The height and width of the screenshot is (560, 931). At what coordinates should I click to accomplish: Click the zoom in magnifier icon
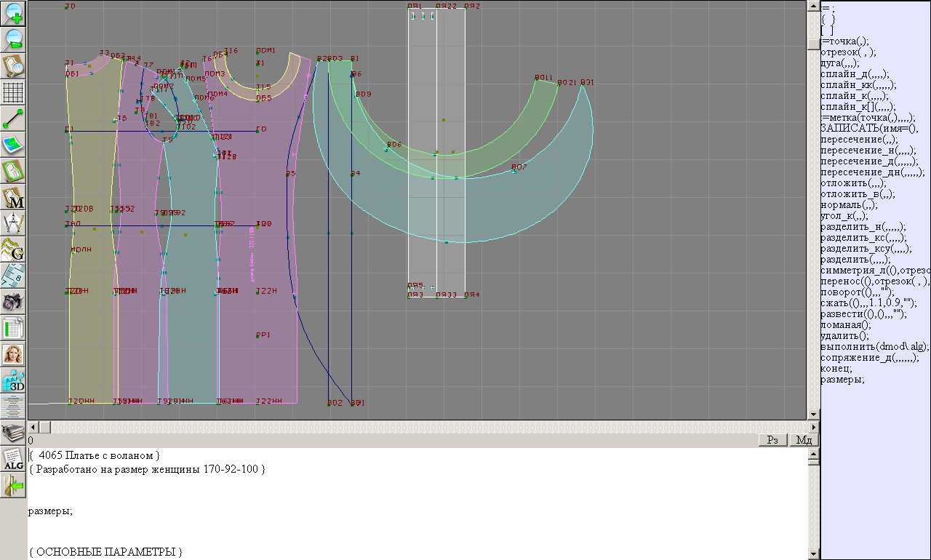[14, 13]
